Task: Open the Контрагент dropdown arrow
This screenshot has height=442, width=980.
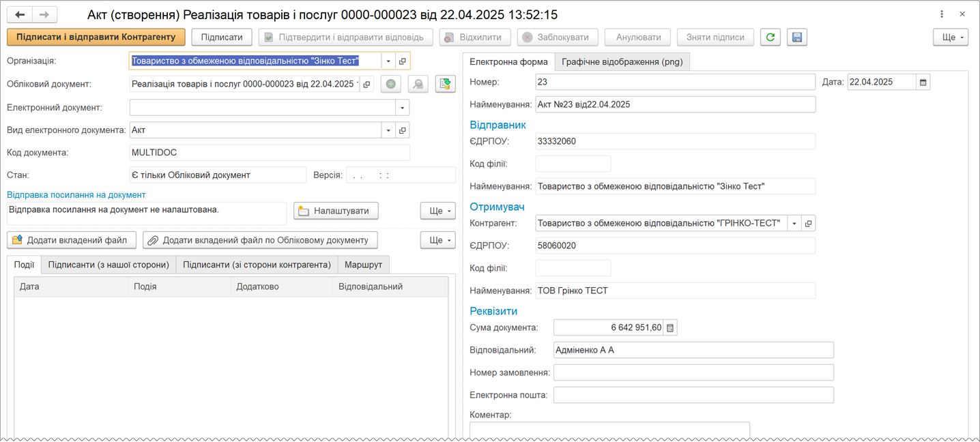Action: click(794, 223)
